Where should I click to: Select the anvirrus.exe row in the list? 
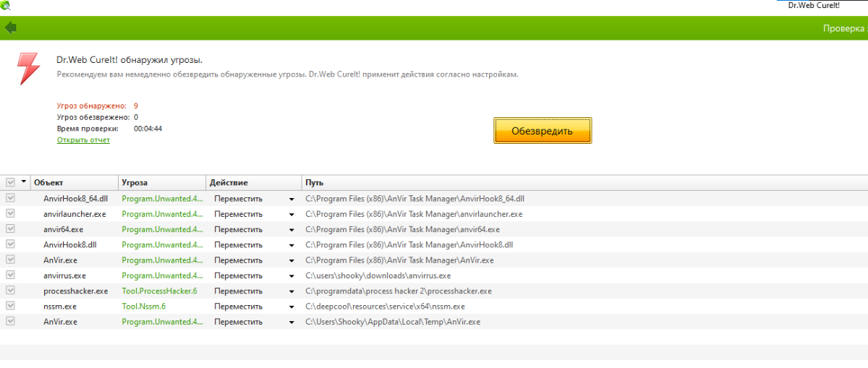click(x=434, y=275)
